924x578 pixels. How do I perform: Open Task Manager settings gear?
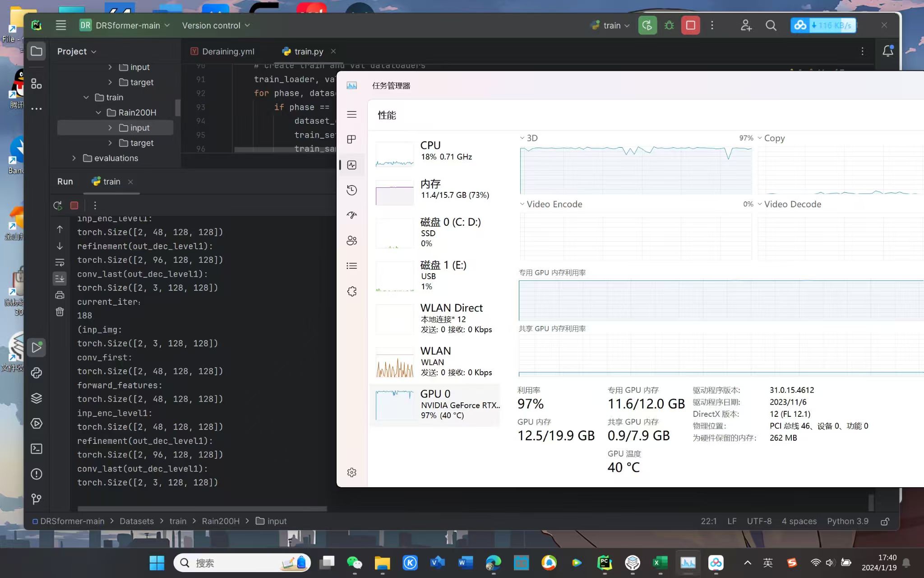click(x=352, y=472)
